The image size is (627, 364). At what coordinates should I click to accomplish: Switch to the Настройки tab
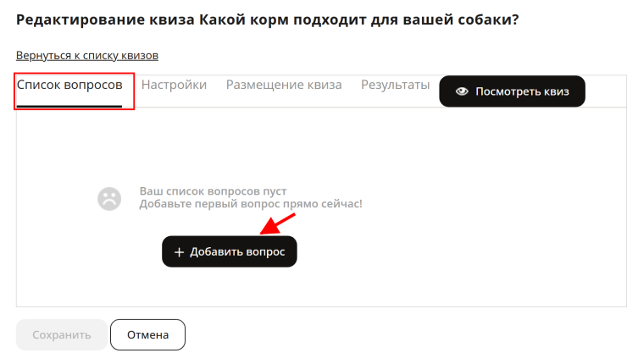click(x=174, y=85)
